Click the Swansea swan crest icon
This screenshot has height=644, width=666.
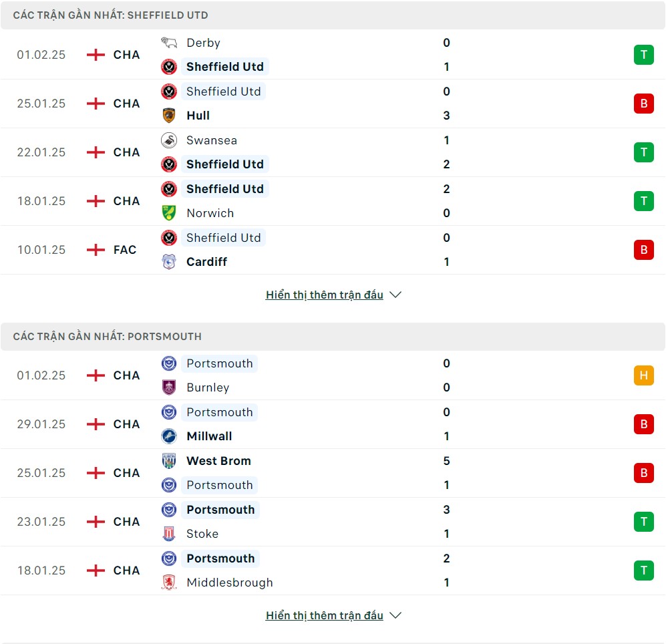pos(169,140)
